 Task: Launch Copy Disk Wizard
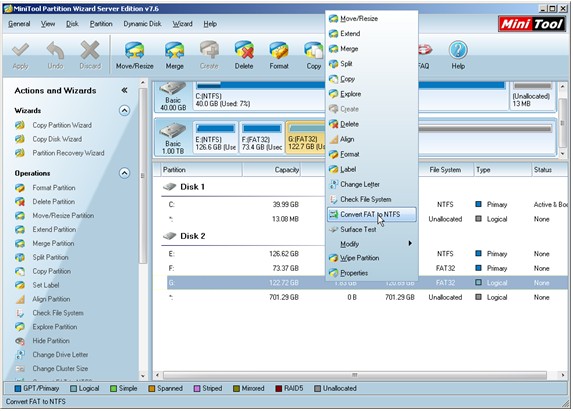(57, 139)
